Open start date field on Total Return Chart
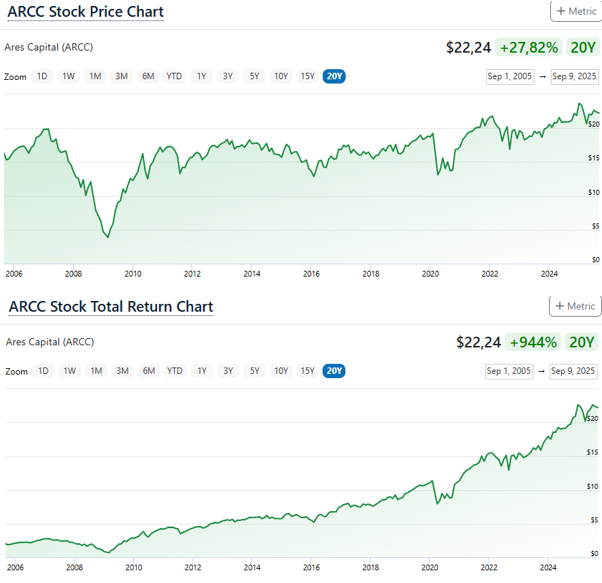The image size is (602, 583). point(511,371)
